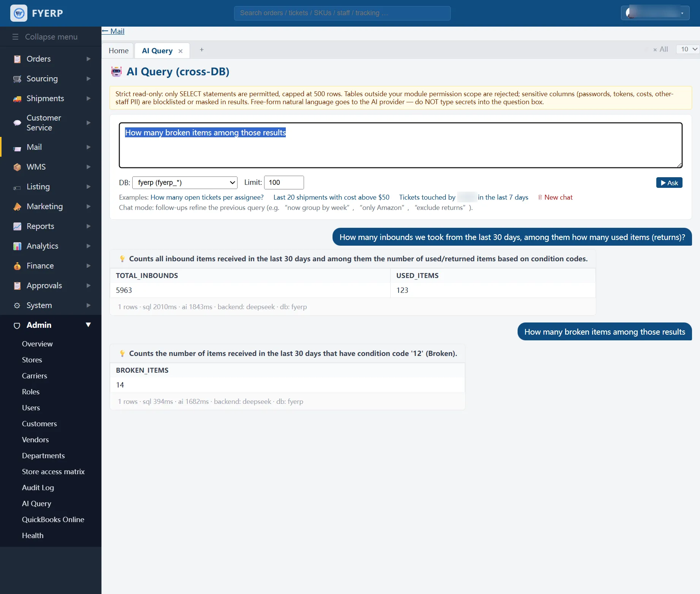Image resolution: width=700 pixels, height=594 pixels.
Task: Close the AI Query tab
Action: pyautogui.click(x=181, y=51)
